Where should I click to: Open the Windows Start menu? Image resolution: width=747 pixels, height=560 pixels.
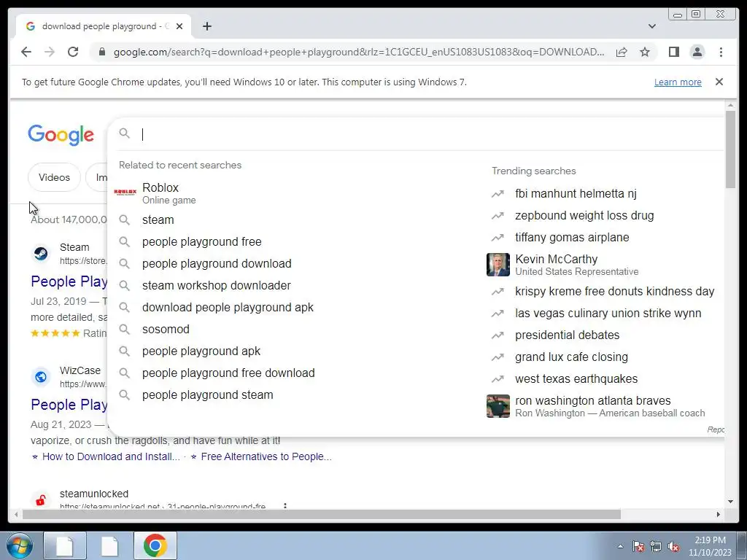pyautogui.click(x=19, y=545)
